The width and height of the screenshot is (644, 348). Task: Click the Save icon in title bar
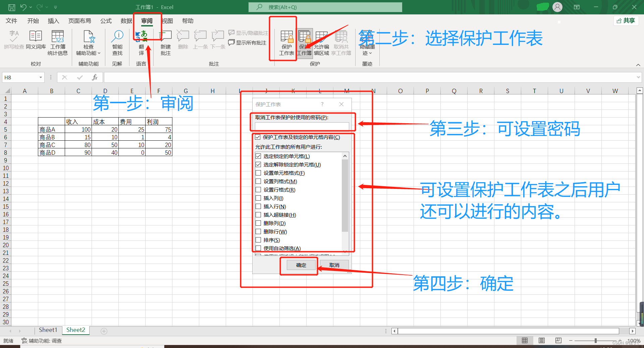tap(11, 7)
